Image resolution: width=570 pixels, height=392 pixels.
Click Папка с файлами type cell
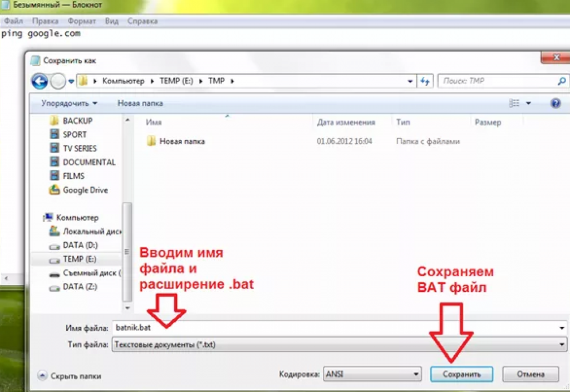pos(428,141)
